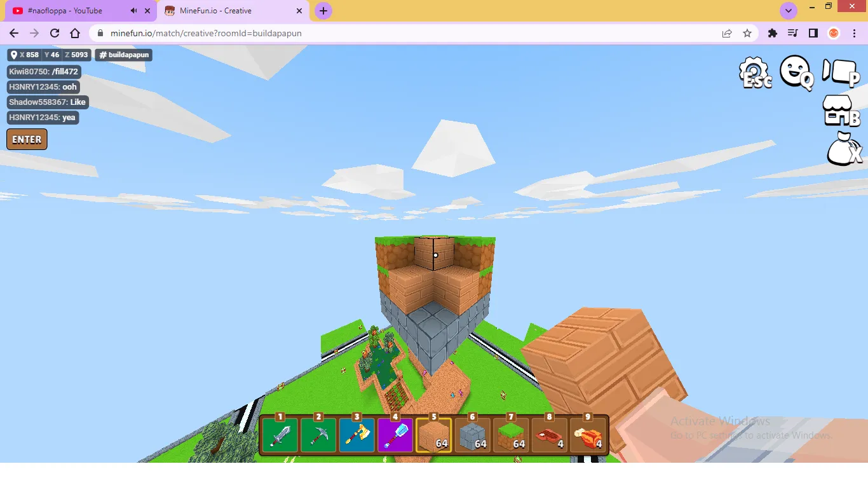
Task: Go back to the previous page
Action: (x=14, y=33)
